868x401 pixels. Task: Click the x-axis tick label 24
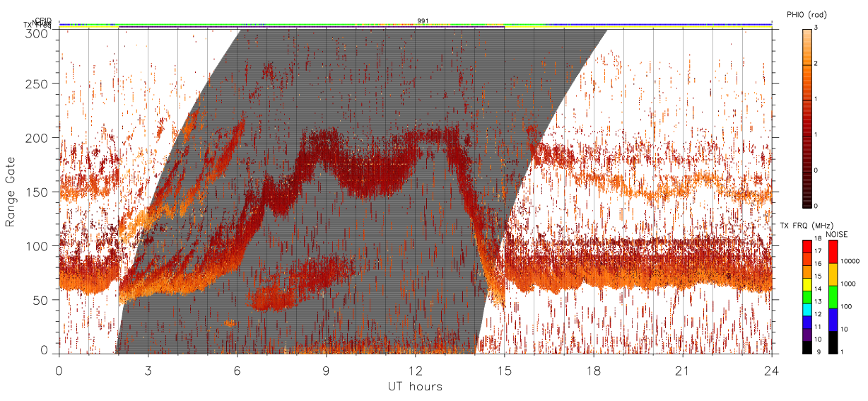771,370
